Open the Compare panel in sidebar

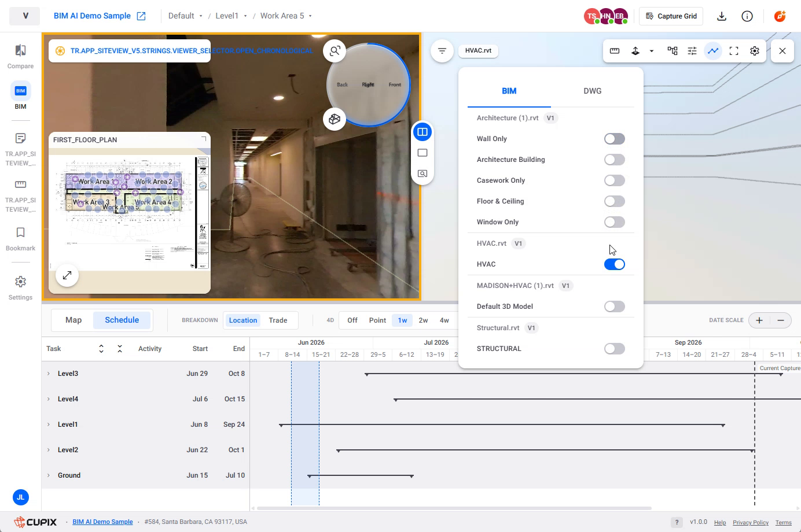[20, 57]
